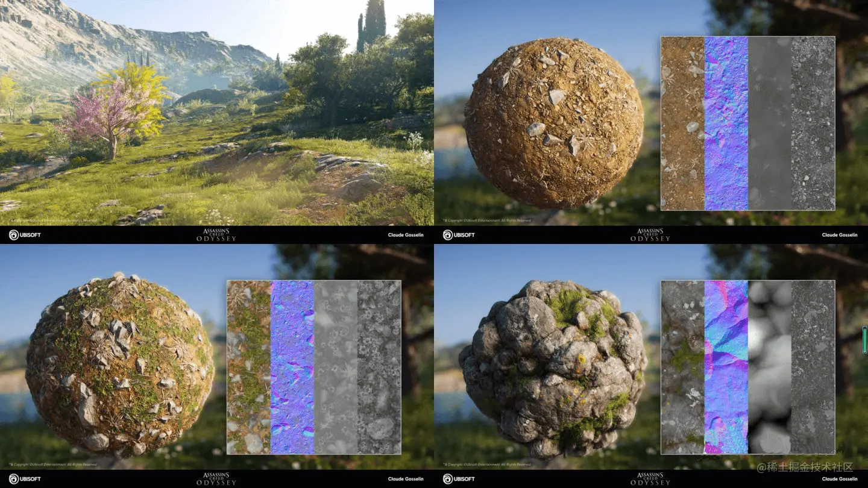
Task: Open the brown dirt albedo texture strip
Action: click(x=683, y=124)
